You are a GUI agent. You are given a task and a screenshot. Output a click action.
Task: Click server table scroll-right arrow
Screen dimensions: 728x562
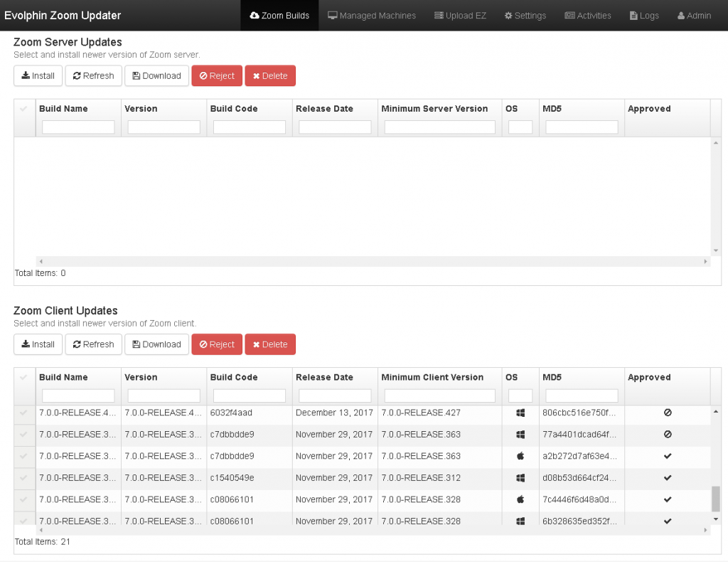click(x=705, y=262)
